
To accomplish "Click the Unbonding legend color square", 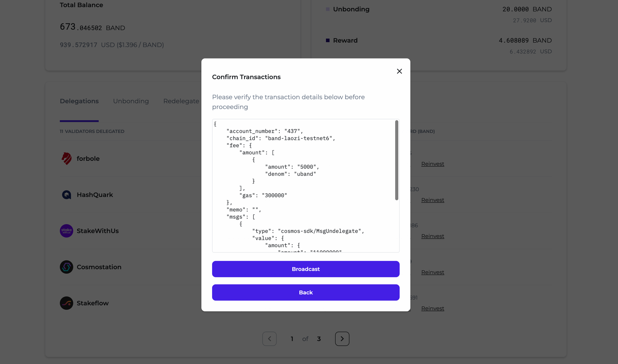I will 328,9.
